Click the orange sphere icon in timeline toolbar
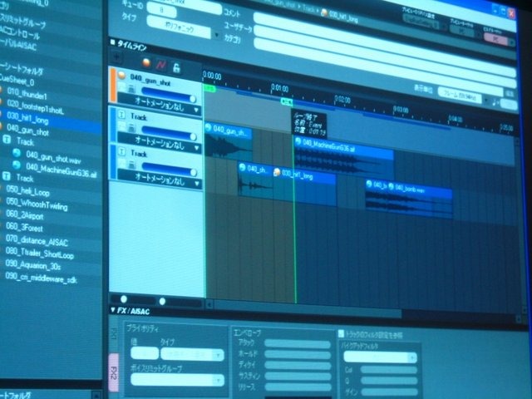 click(146, 62)
